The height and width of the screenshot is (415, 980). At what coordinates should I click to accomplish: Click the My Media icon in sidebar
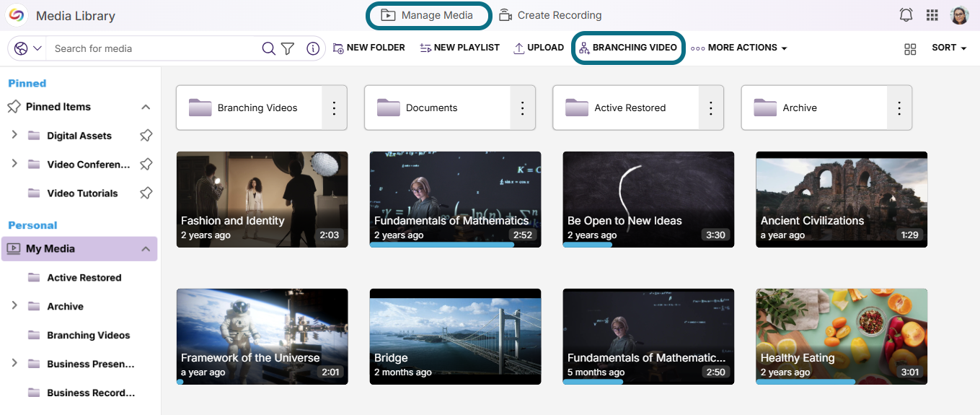(x=14, y=248)
